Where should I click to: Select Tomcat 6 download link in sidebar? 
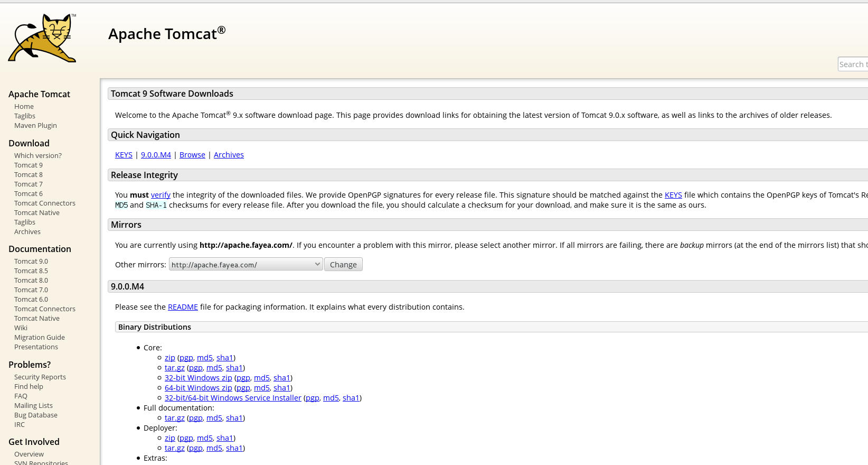[x=29, y=193]
